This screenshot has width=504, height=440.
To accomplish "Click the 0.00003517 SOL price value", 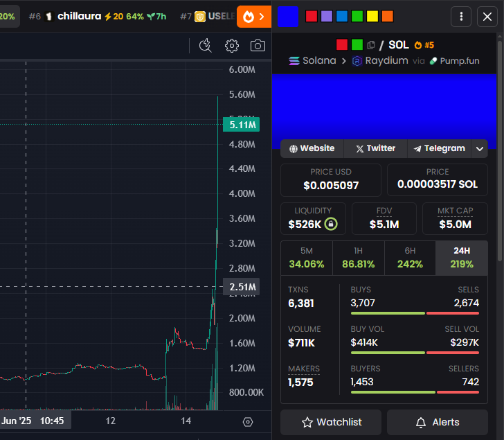I will (438, 184).
